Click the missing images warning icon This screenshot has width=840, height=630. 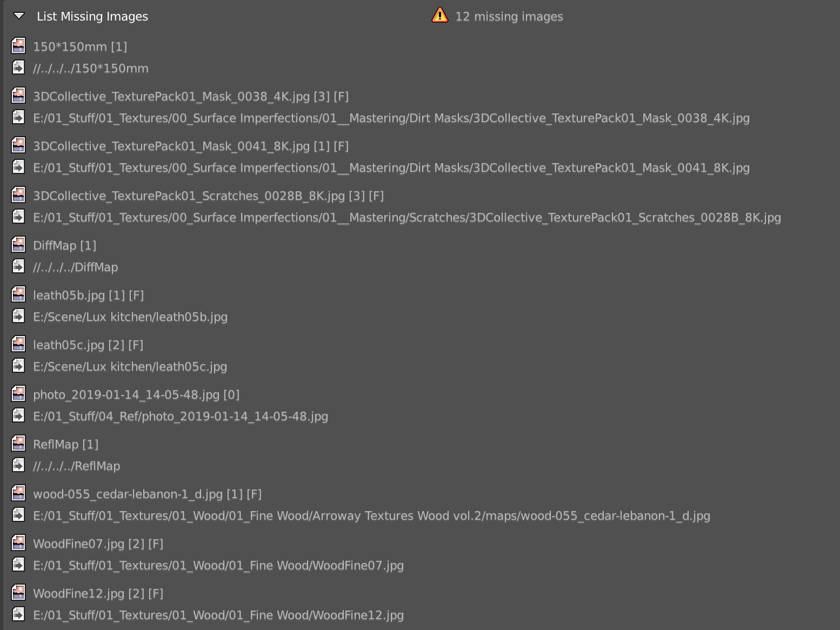click(x=440, y=15)
